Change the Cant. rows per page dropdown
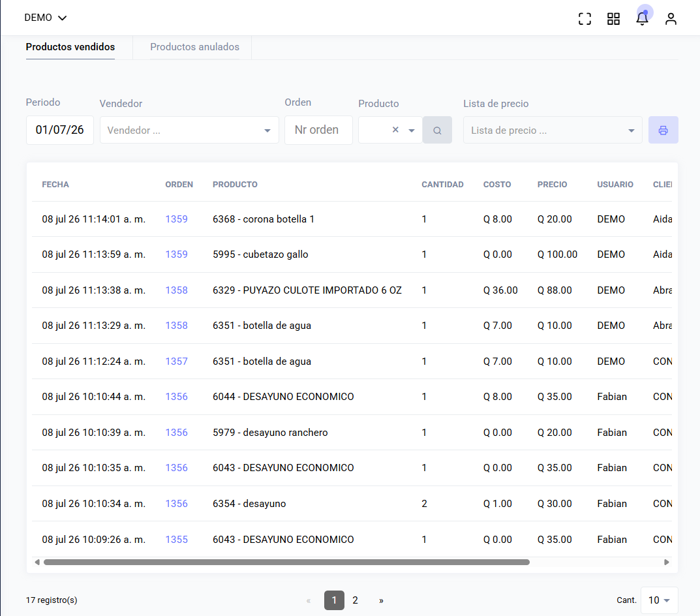The width and height of the screenshot is (700, 616). coord(660,600)
